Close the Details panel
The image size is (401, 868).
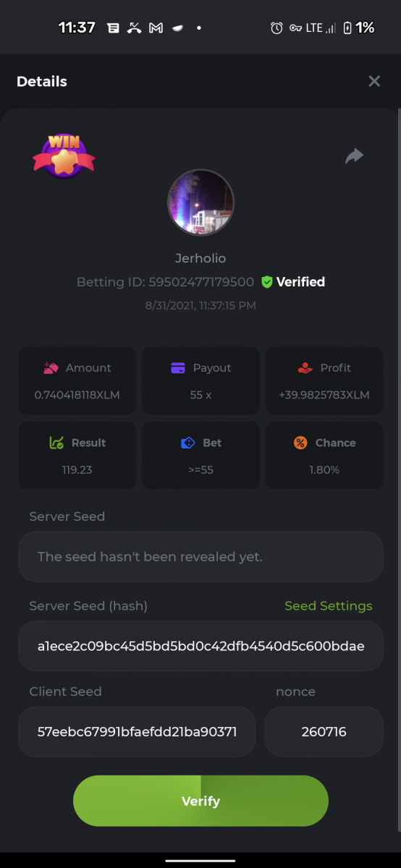[x=374, y=81]
